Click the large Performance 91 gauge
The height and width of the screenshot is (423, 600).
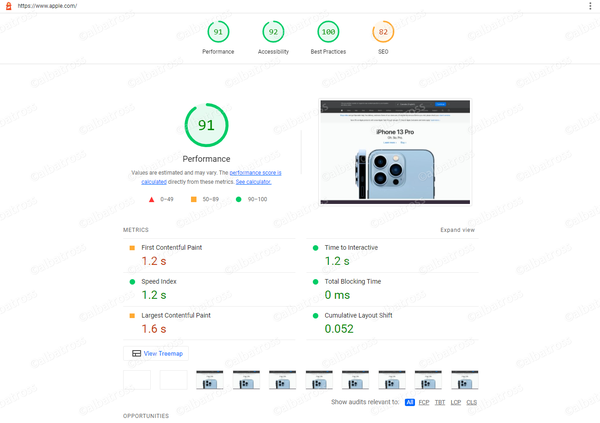pos(206,125)
